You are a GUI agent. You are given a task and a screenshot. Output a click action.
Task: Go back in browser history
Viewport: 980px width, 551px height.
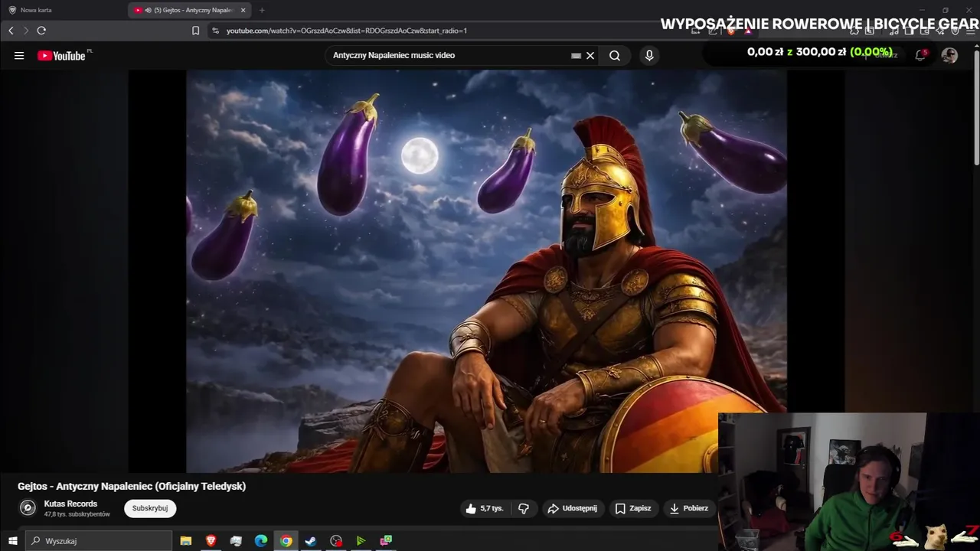click(11, 31)
